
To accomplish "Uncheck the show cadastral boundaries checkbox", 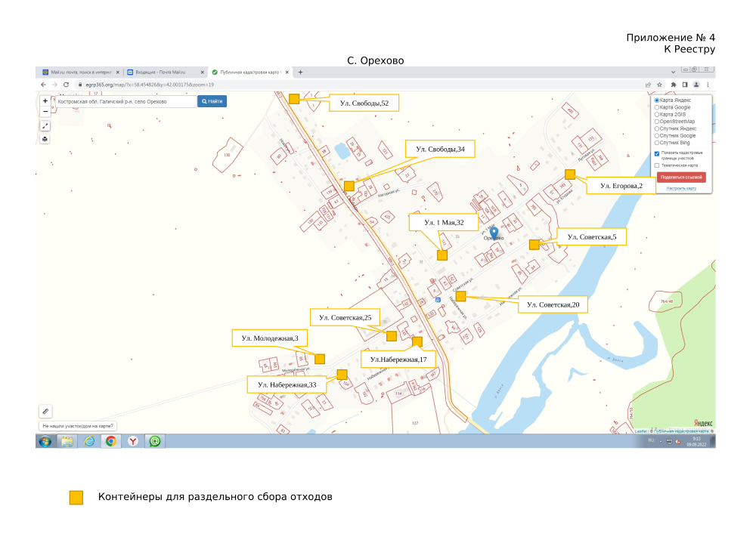I will (x=657, y=153).
